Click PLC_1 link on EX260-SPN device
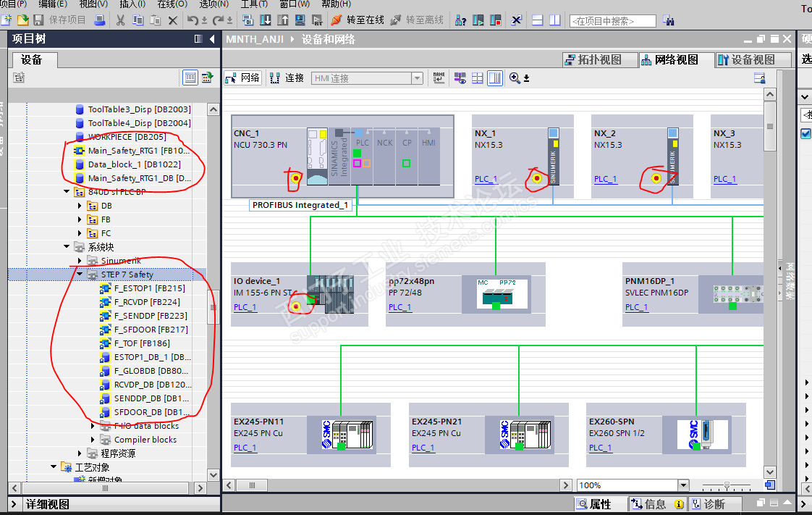 pos(600,448)
